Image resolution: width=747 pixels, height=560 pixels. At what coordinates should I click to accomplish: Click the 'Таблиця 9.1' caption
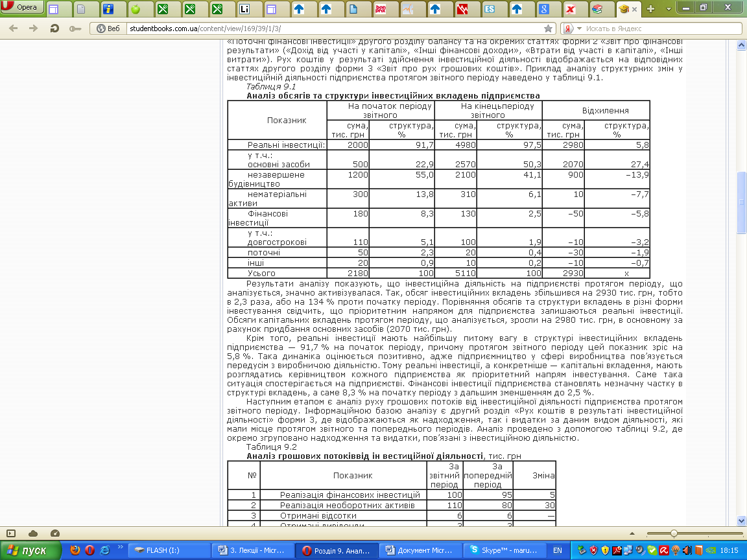click(270, 87)
